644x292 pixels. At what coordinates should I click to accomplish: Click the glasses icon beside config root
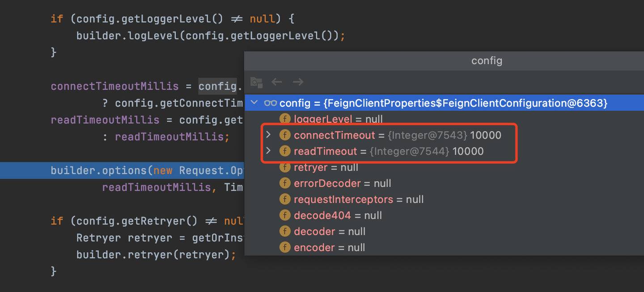click(x=270, y=103)
